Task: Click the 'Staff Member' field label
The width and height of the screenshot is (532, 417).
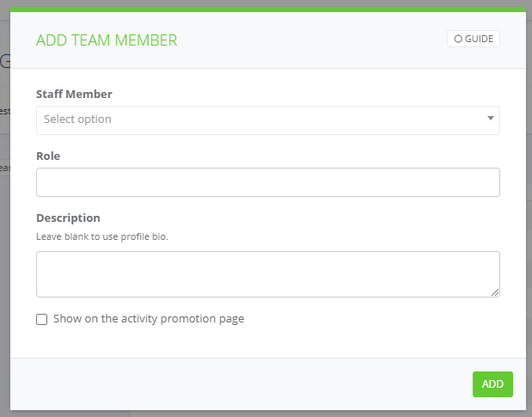Action: click(74, 94)
